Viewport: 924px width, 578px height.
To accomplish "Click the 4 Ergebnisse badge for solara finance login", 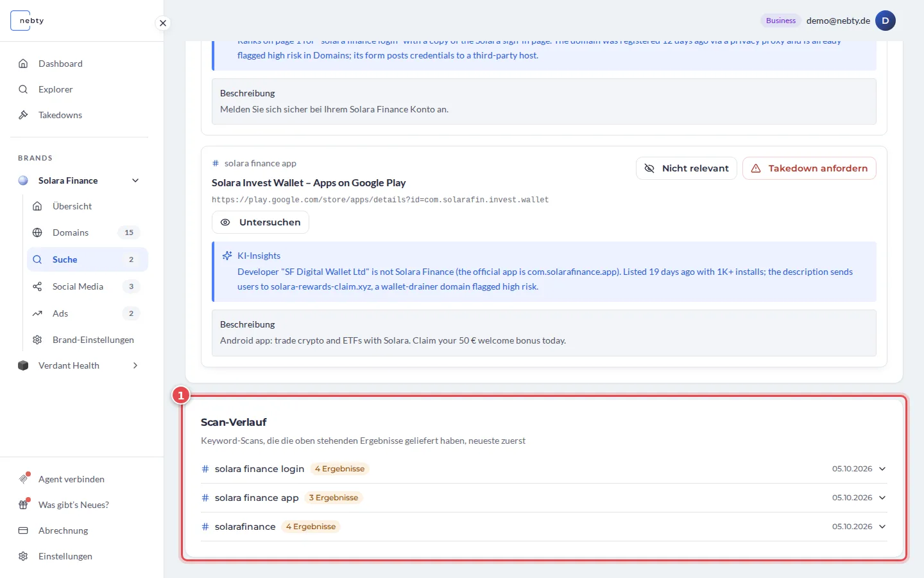I will pyautogui.click(x=339, y=469).
